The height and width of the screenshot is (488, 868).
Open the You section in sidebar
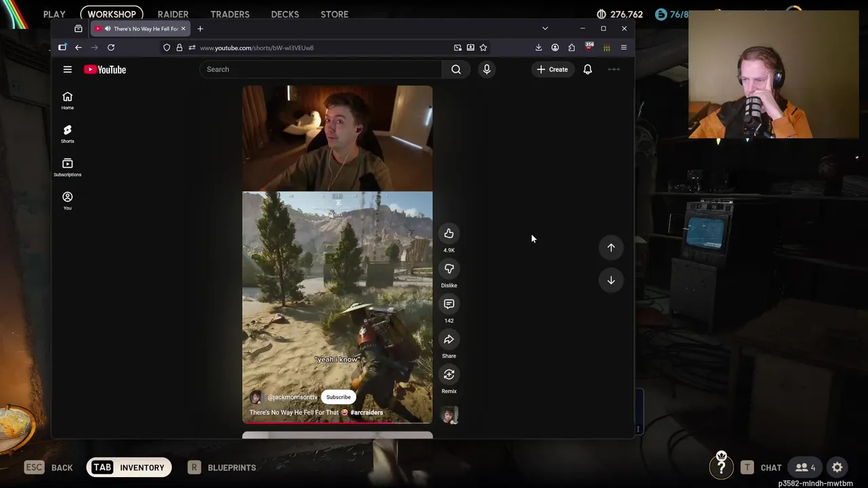coord(67,200)
